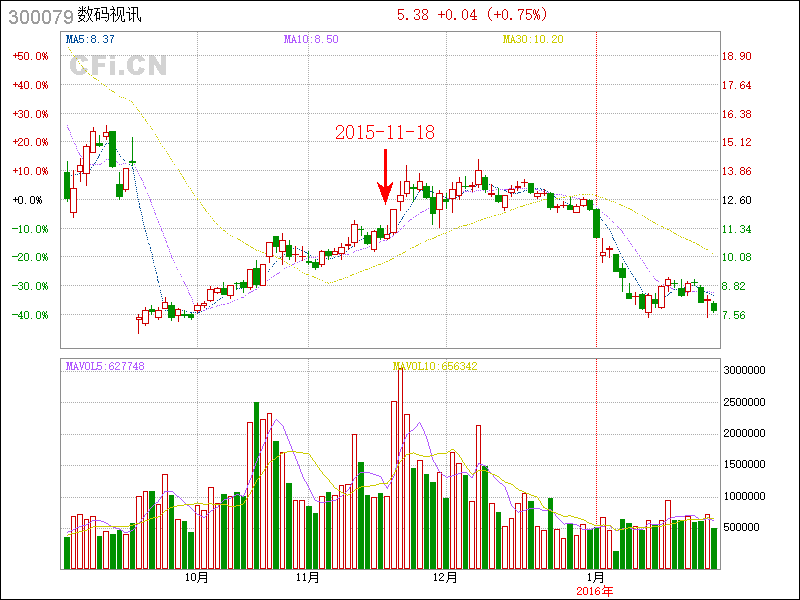
Task: Select the MA30:10.20 indicator label
Action: (x=533, y=39)
